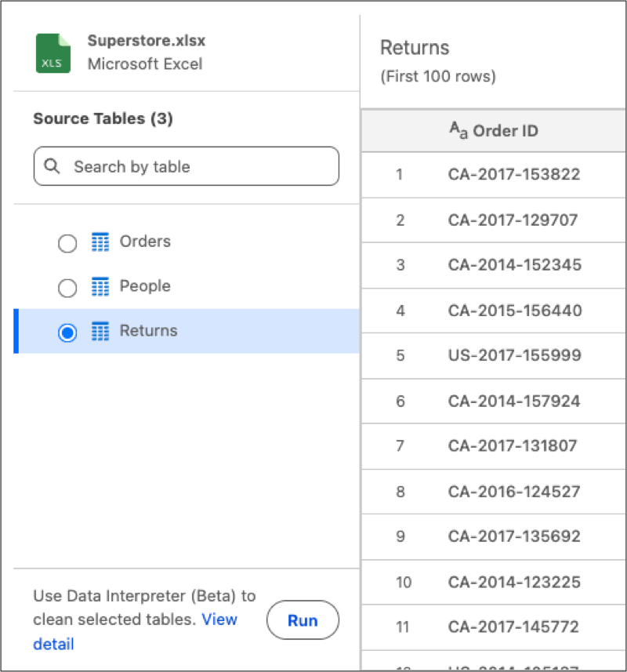Click the (First 100 rows) label
The image size is (627, 672).
click(438, 76)
